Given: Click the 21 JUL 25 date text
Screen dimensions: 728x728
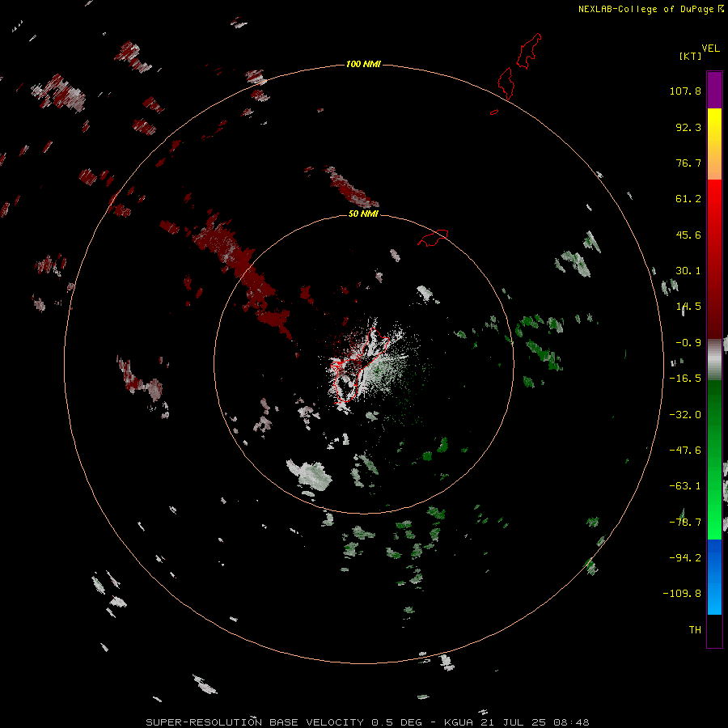Looking at the screenshot, I should coord(514,722).
